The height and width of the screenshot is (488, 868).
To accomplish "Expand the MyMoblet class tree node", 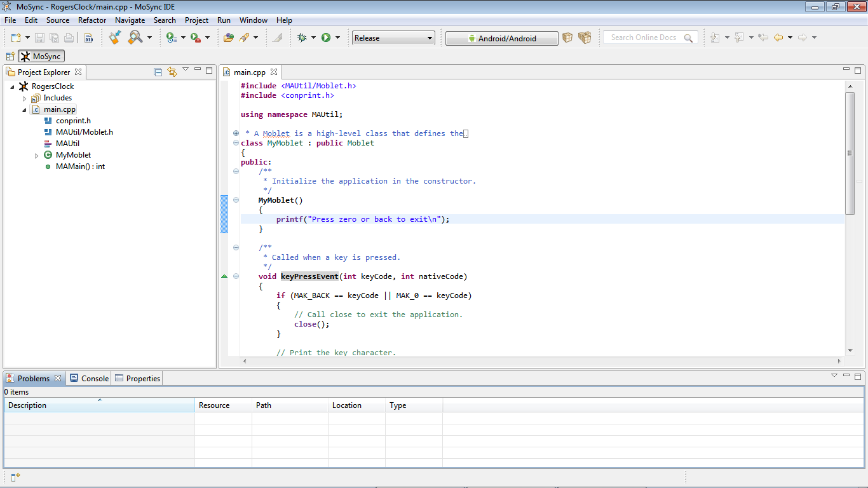I will (x=36, y=155).
